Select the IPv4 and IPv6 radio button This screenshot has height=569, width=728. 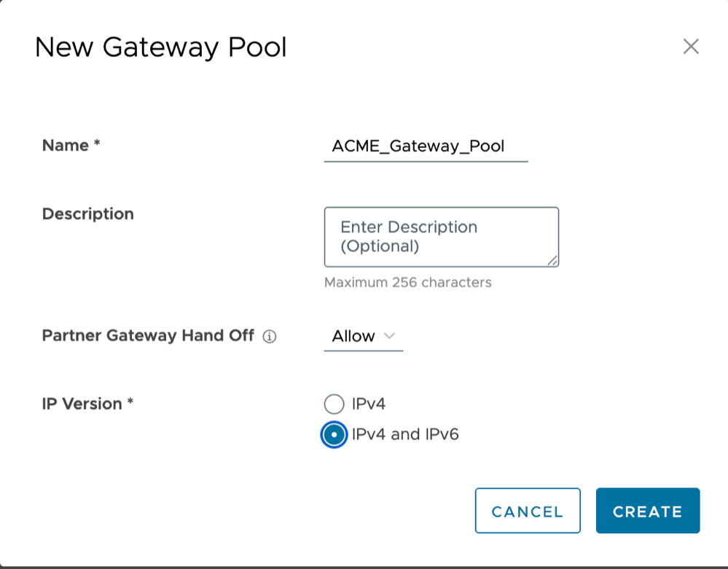click(334, 435)
